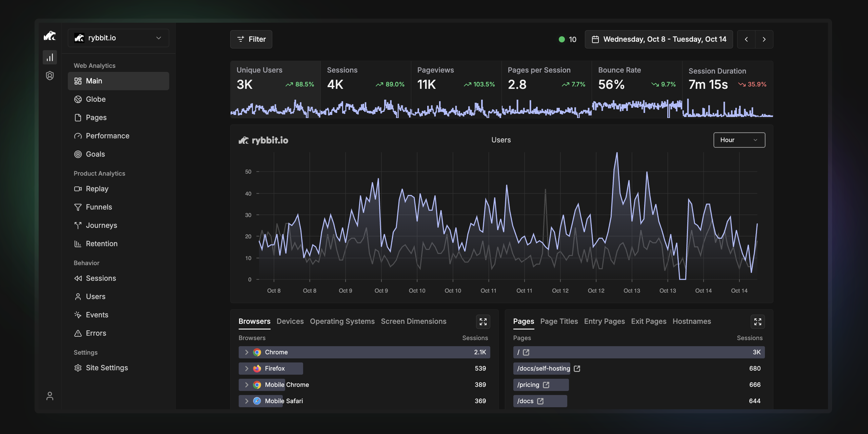Open the bar chart analytics rail icon

pos(50,57)
